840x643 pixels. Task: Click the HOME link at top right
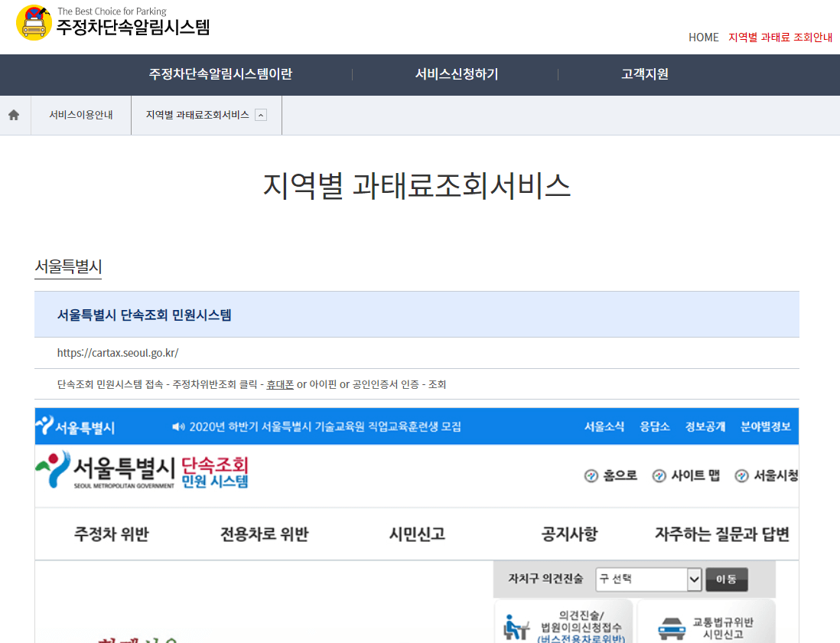pyautogui.click(x=703, y=37)
